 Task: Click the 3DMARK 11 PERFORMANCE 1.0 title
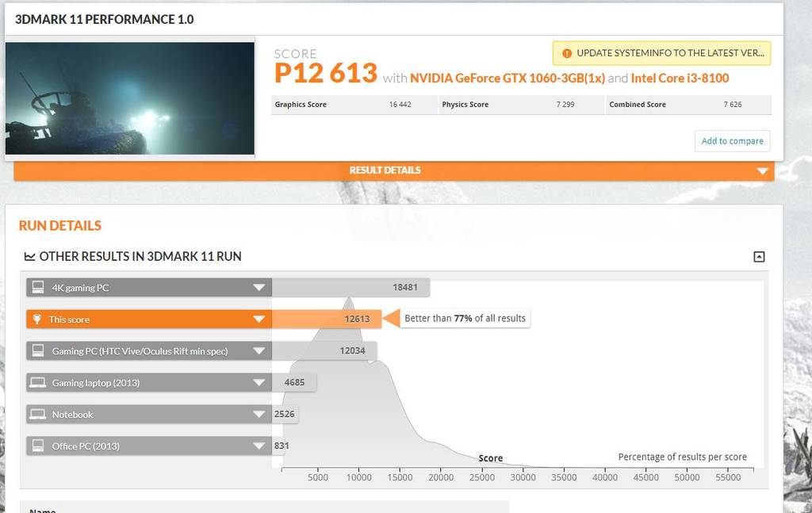click(104, 20)
